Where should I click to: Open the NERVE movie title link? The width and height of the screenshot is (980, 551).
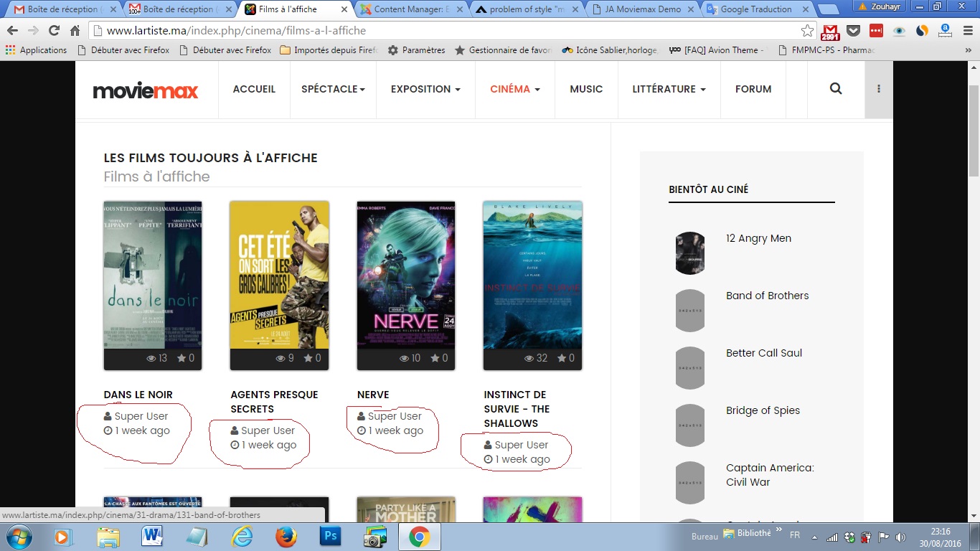pyautogui.click(x=373, y=395)
